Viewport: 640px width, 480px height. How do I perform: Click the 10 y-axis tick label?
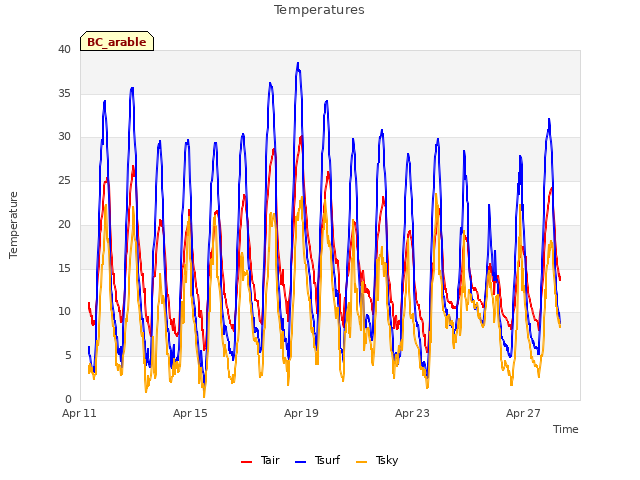(64, 311)
